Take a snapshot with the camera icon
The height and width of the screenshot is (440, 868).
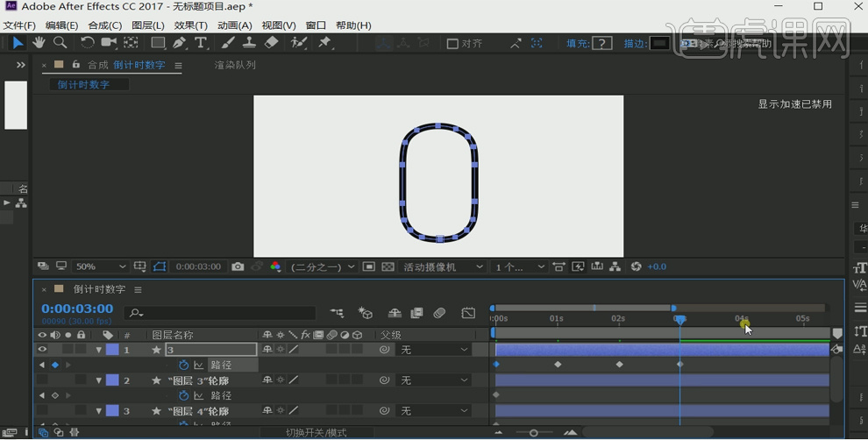coord(238,266)
